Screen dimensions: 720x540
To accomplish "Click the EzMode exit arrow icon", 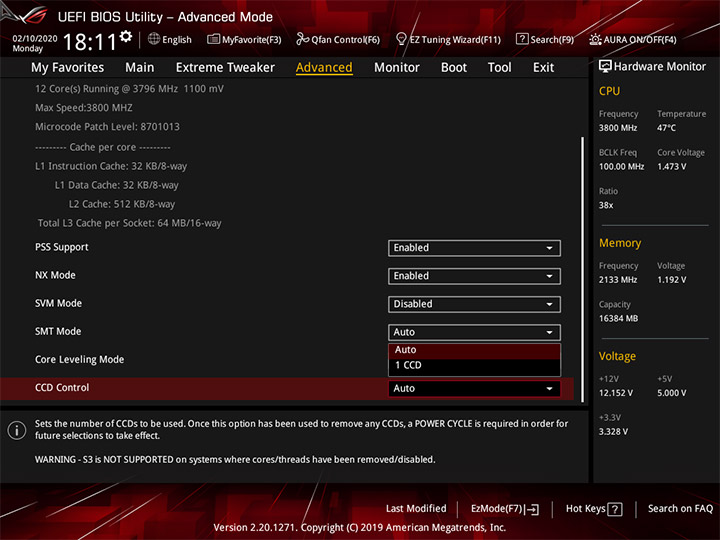I will coord(533,509).
